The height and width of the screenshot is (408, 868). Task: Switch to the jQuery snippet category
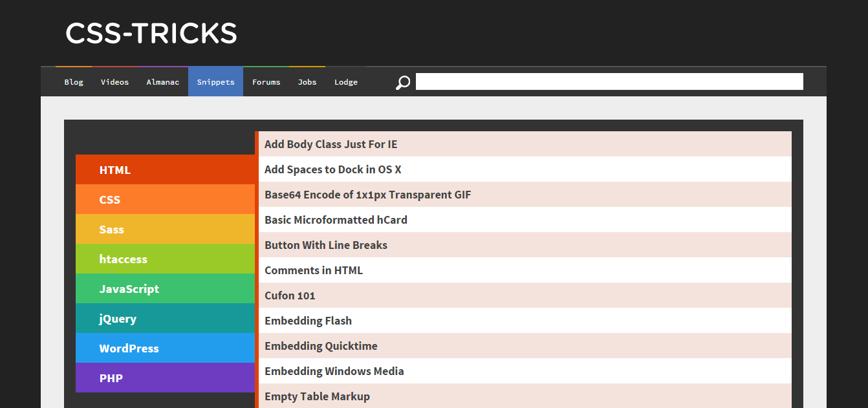[x=165, y=318]
